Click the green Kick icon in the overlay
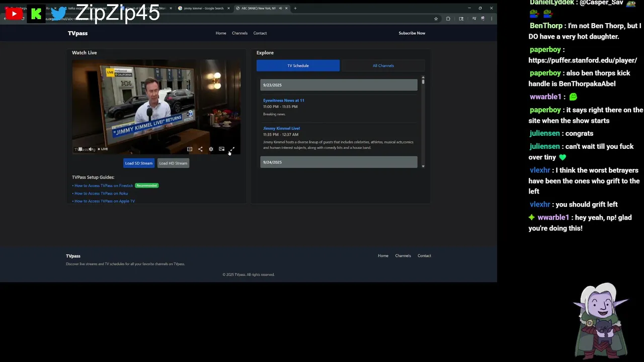 36,14
